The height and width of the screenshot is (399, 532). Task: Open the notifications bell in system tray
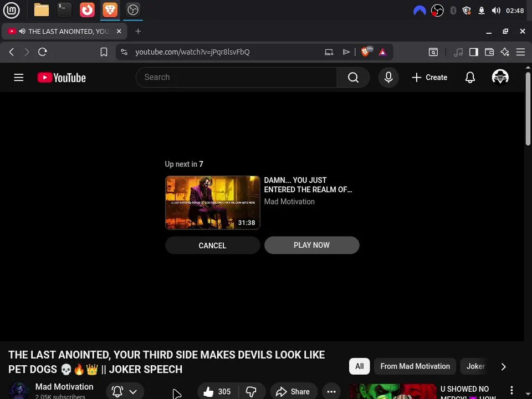482,11
